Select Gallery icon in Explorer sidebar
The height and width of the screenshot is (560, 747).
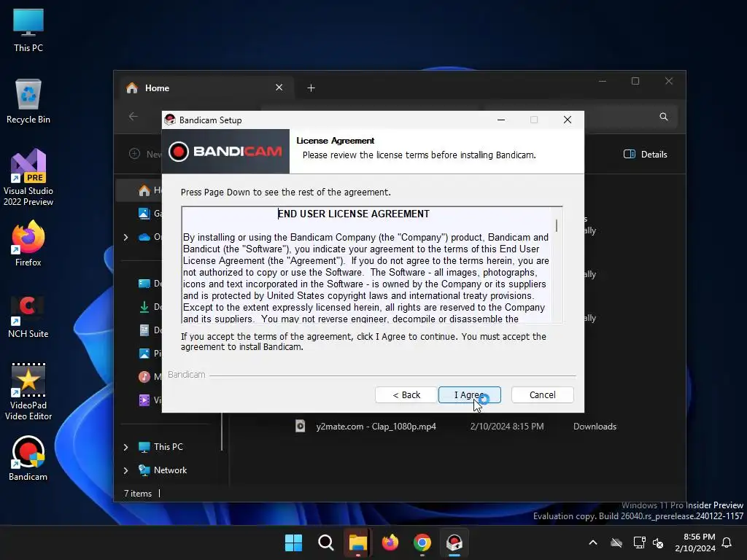coord(144,214)
